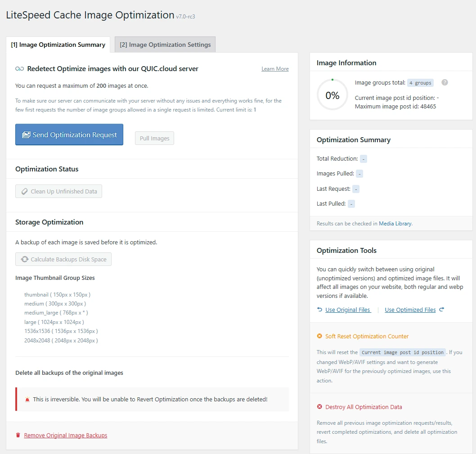This screenshot has width=476, height=454.
Task: Click the 'Last Request' value badge
Action: (356, 189)
